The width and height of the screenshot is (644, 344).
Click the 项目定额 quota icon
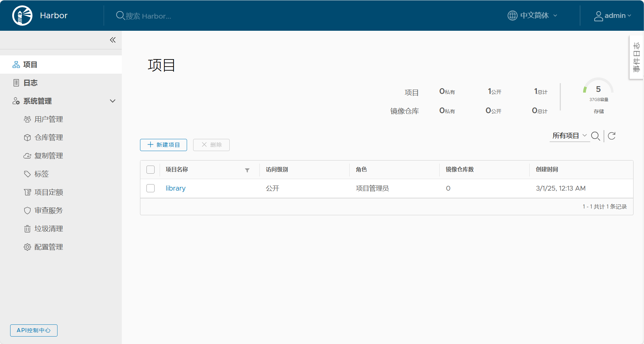click(27, 192)
